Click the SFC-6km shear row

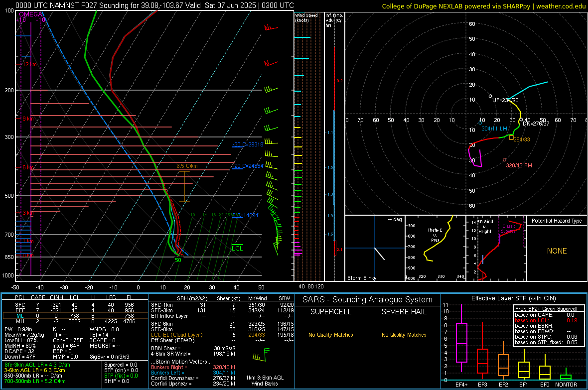[x=222, y=324]
